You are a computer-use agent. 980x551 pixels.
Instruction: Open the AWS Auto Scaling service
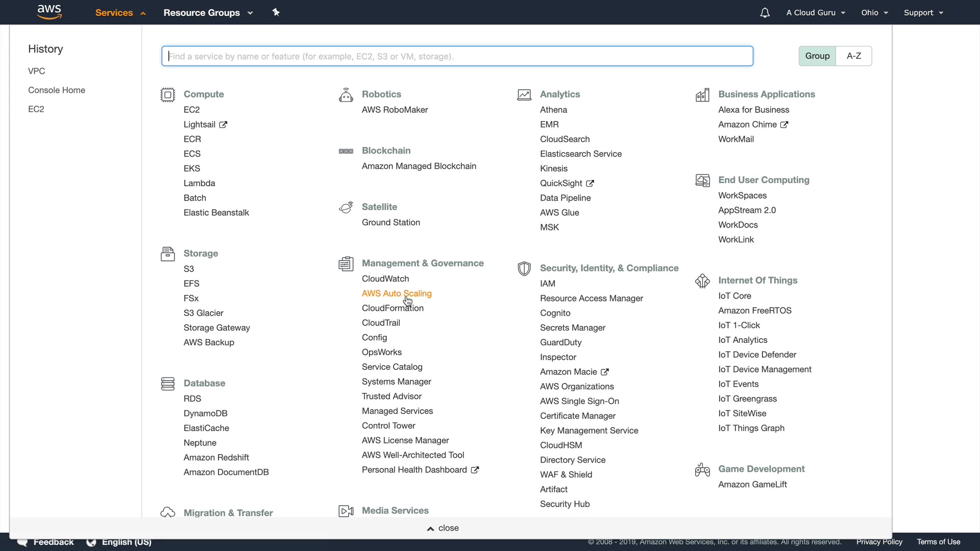click(396, 293)
